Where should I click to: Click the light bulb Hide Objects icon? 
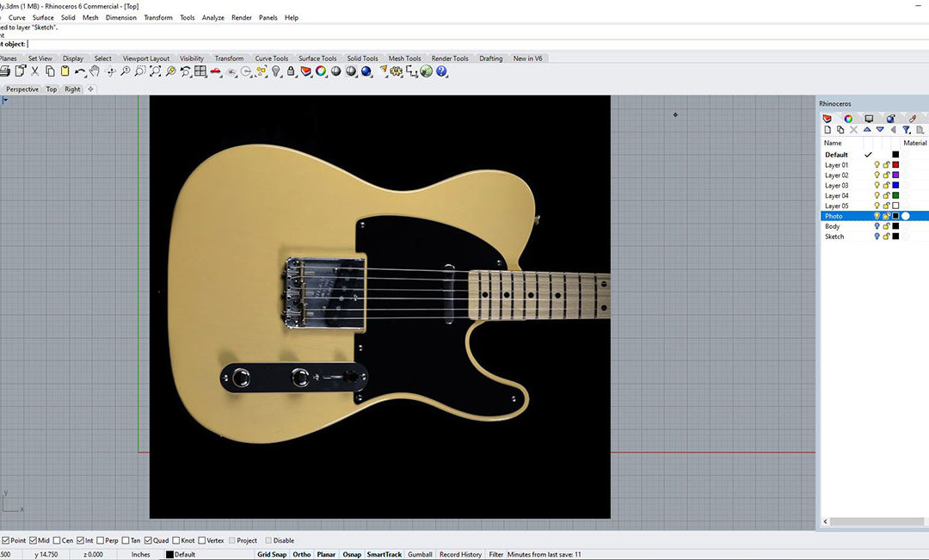(x=276, y=71)
